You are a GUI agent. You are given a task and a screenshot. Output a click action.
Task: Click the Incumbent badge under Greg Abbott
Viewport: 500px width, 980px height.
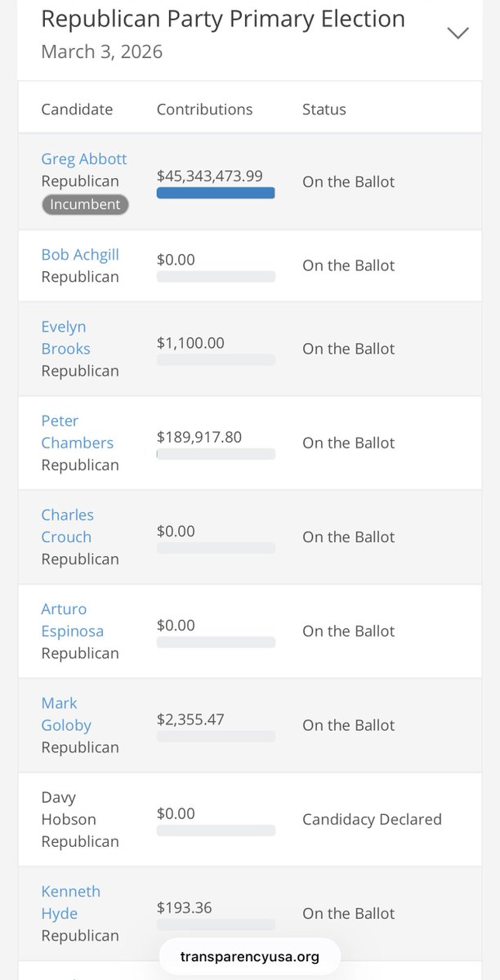click(x=85, y=204)
